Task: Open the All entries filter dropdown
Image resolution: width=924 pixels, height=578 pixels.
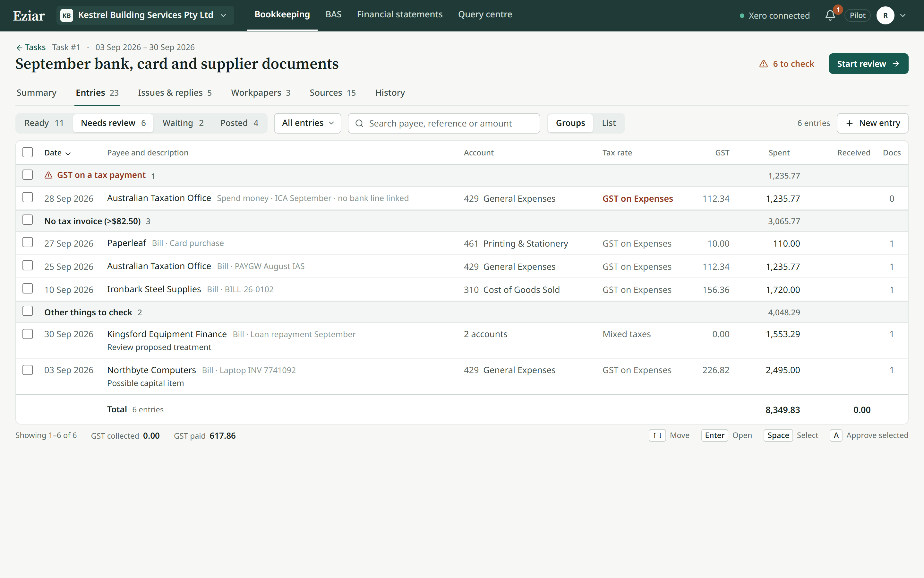Action: coord(307,123)
